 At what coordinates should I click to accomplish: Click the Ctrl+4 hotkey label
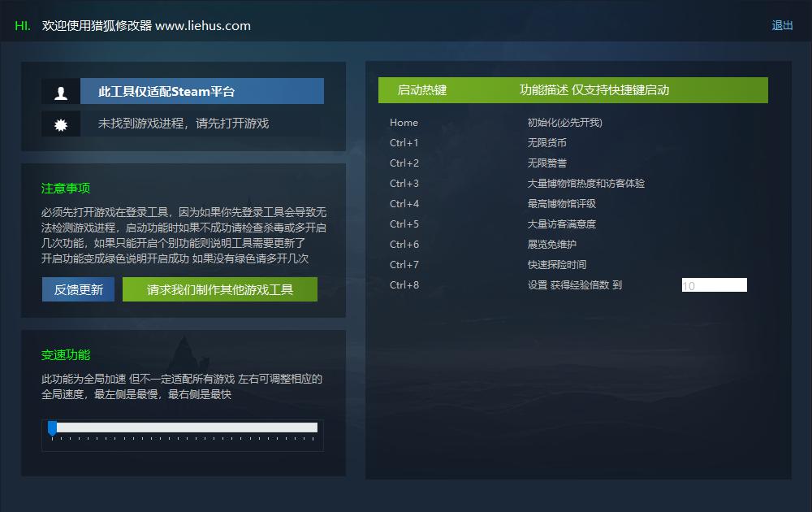click(404, 204)
